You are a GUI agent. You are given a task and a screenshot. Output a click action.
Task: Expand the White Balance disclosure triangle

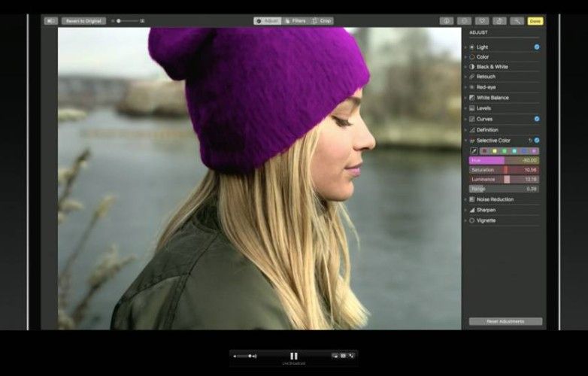point(466,98)
